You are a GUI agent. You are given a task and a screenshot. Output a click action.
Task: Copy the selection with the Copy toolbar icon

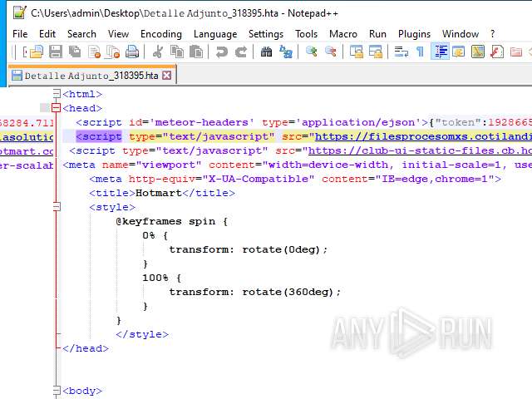177,52
